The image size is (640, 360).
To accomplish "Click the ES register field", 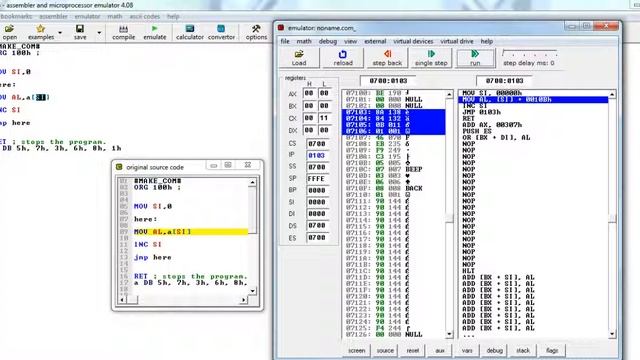I will coord(317,238).
